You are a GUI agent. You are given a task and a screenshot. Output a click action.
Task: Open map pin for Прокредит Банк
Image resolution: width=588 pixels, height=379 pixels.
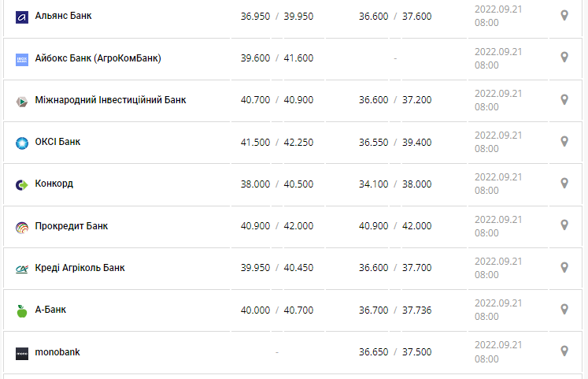pyautogui.click(x=564, y=225)
